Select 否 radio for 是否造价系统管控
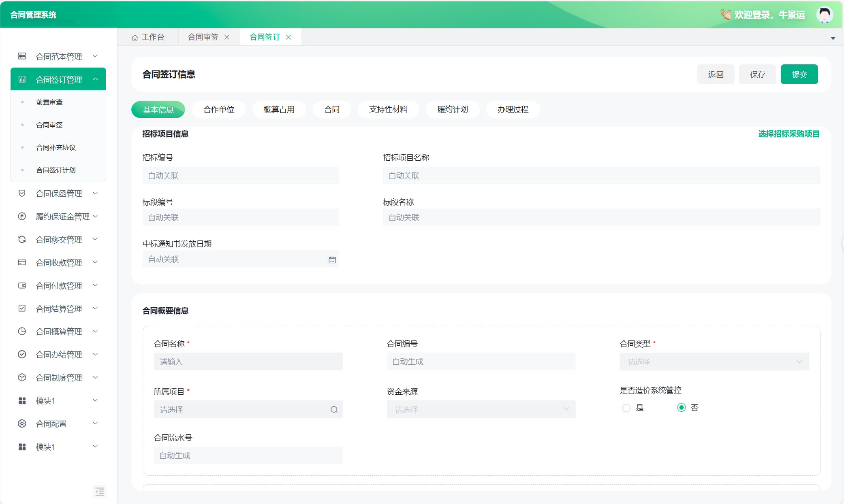844x504 pixels. tap(682, 408)
